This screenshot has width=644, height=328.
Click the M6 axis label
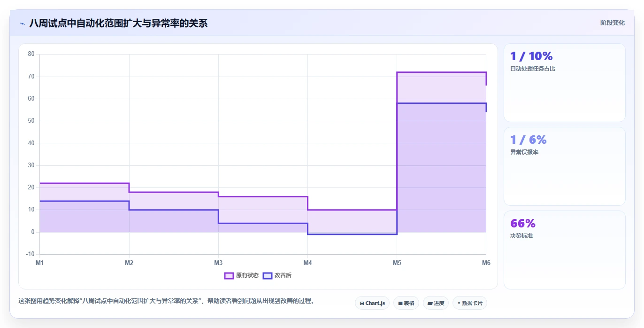[x=486, y=263]
